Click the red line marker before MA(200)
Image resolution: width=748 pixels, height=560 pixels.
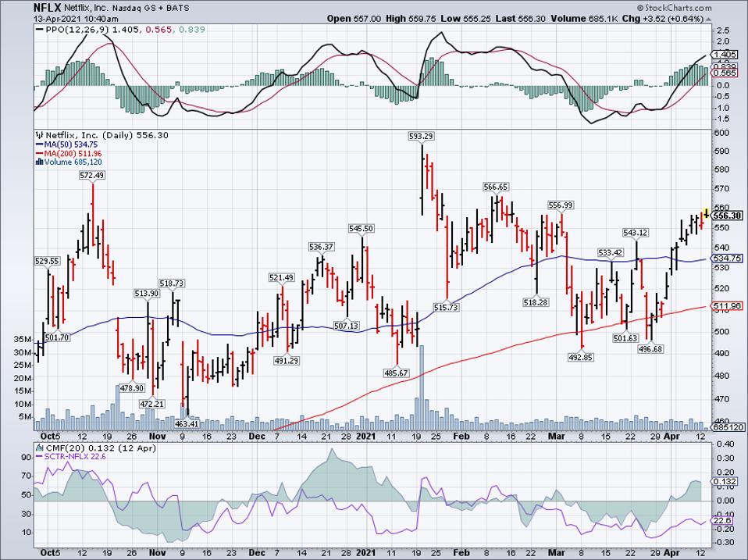coord(40,154)
